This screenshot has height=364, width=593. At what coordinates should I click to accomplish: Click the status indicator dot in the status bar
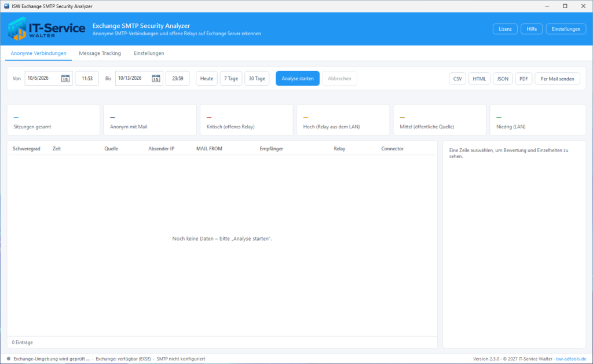pyautogui.click(x=8, y=359)
